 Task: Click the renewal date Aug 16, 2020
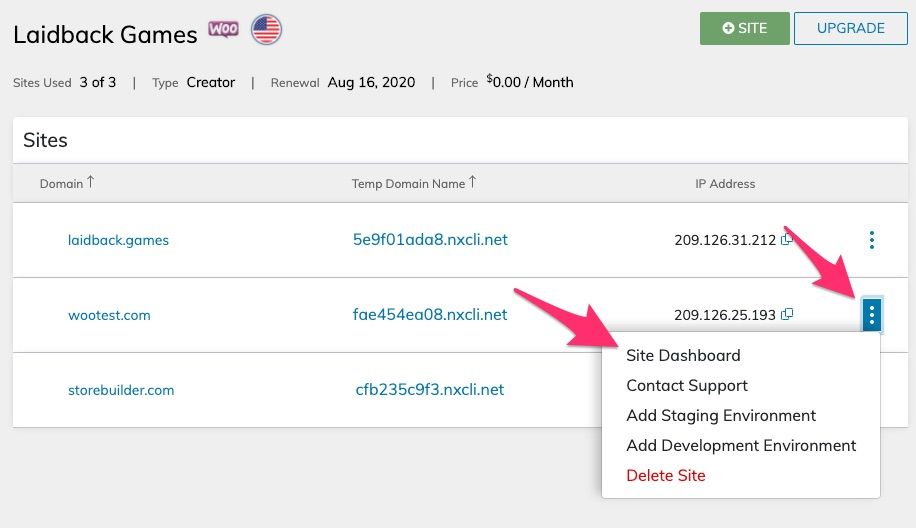(371, 82)
